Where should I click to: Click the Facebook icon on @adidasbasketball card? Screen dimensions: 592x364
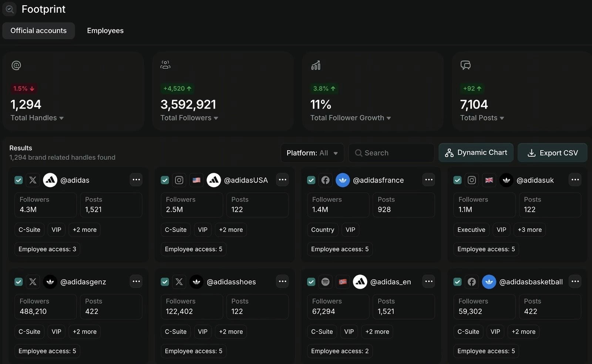point(472,282)
